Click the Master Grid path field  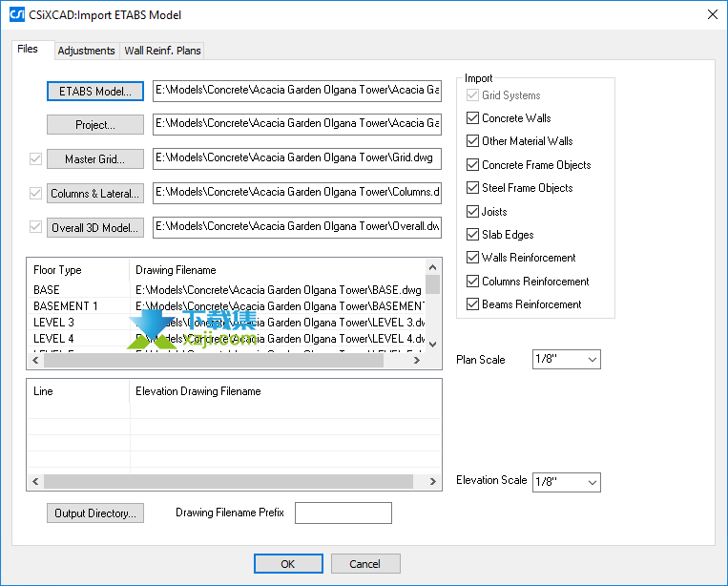[297, 158]
